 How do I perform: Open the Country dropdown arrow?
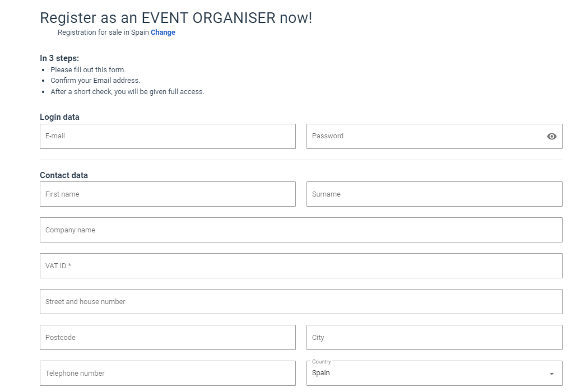[551, 374]
